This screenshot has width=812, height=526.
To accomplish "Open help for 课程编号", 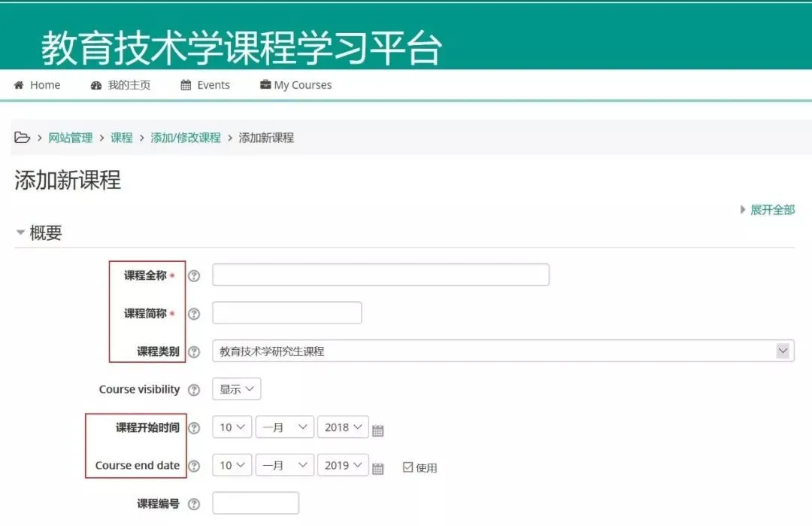I will [194, 503].
